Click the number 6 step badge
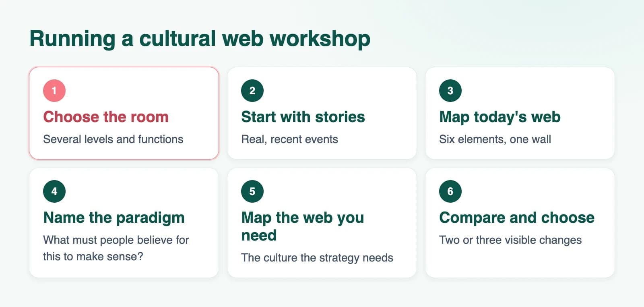 click(450, 191)
